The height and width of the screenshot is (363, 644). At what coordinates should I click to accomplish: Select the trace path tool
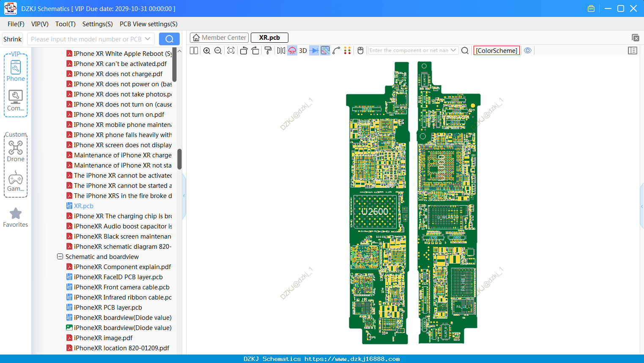337,51
